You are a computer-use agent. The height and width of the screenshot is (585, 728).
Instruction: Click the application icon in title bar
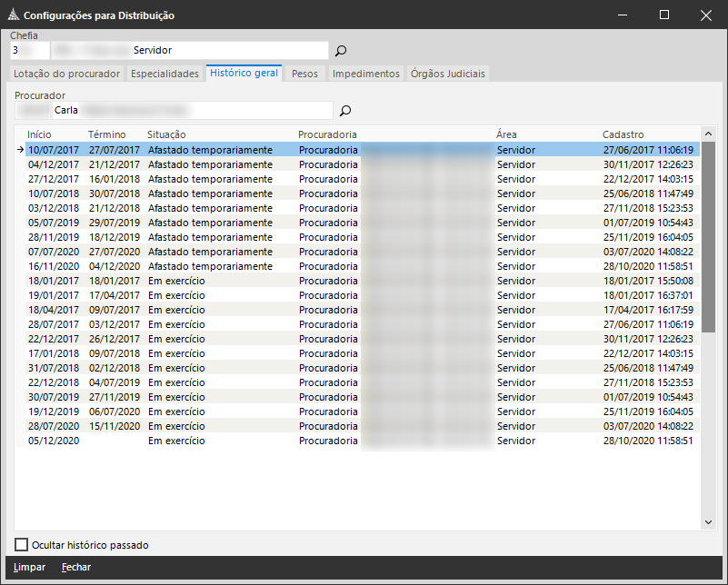pos(12,15)
